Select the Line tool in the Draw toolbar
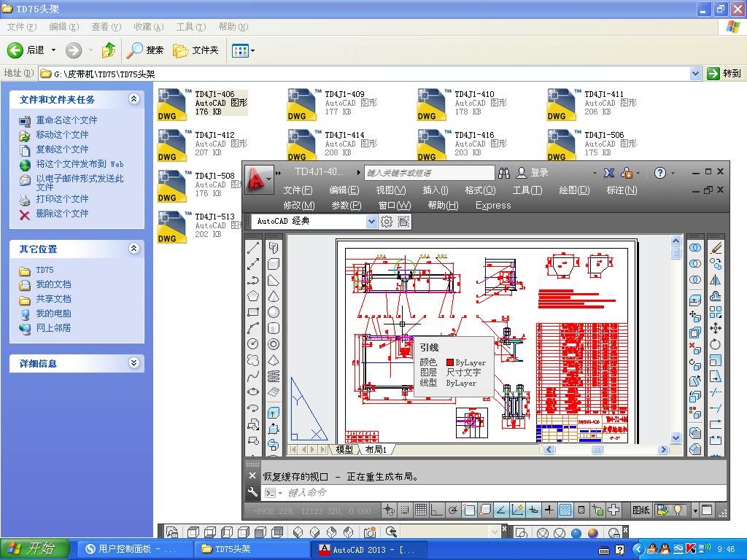This screenshot has width=747, height=560. tap(253, 248)
